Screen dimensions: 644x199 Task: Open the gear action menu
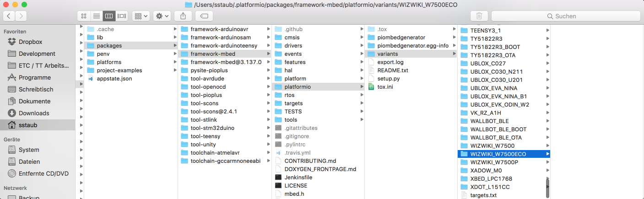click(x=162, y=16)
